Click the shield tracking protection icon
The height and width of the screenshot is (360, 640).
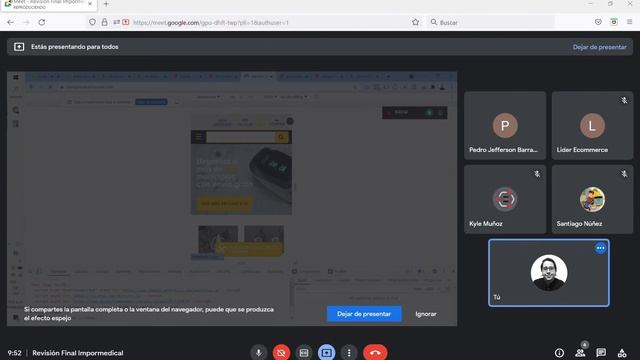pos(92,22)
